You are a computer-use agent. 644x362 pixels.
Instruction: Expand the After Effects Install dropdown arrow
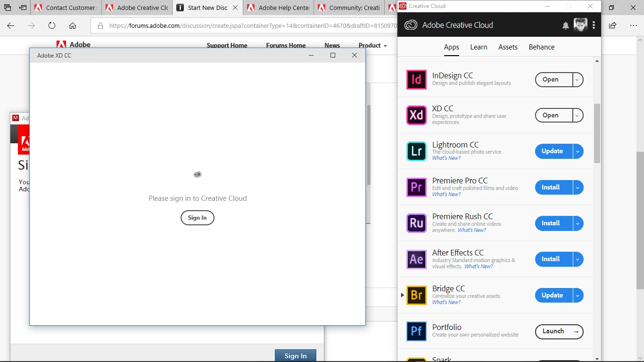578,259
